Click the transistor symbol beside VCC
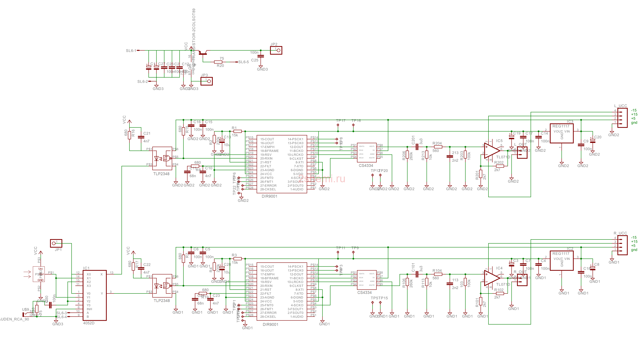Screen dimensions: 644x357 click(203, 53)
